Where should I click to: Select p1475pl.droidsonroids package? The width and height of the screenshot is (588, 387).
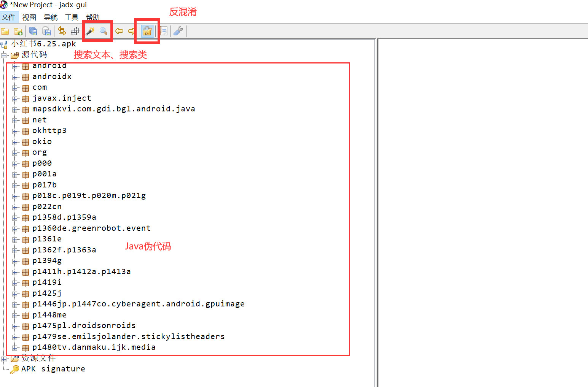(84, 326)
